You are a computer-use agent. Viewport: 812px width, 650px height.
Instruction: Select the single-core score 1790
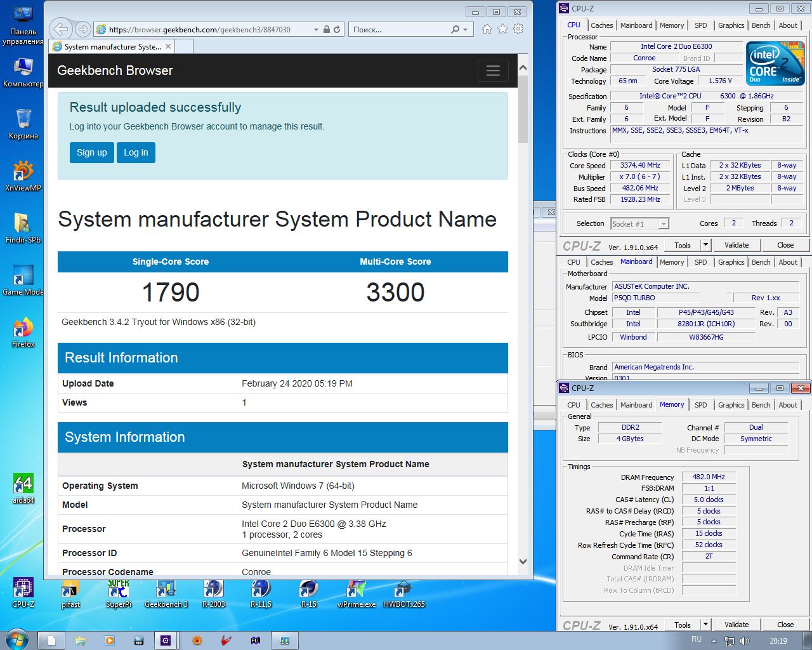coord(171,293)
